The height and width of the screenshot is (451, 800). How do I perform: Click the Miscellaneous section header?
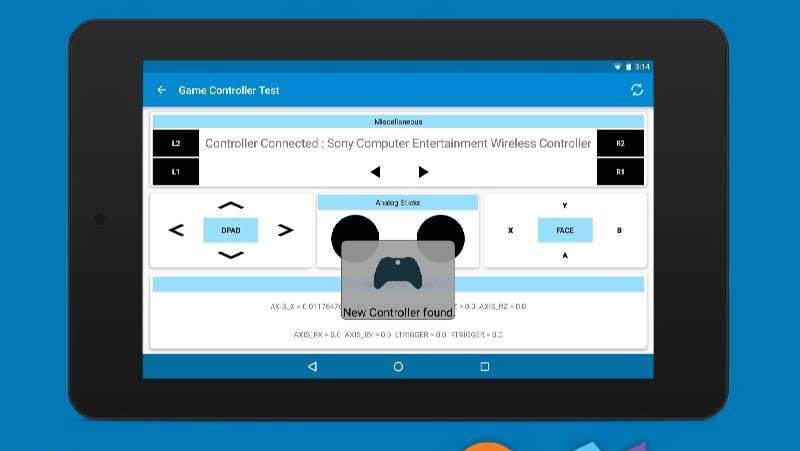[x=398, y=122]
